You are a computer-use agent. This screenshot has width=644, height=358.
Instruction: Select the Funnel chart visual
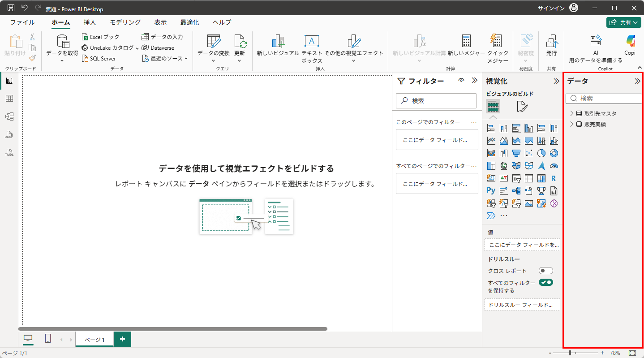pyautogui.click(x=516, y=153)
